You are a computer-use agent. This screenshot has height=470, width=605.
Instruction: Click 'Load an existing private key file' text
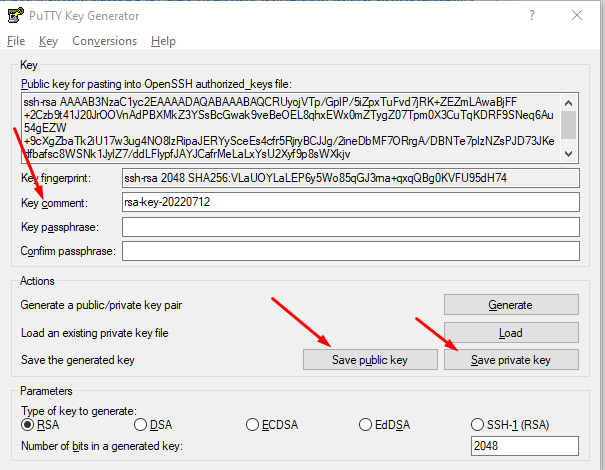pos(95,333)
